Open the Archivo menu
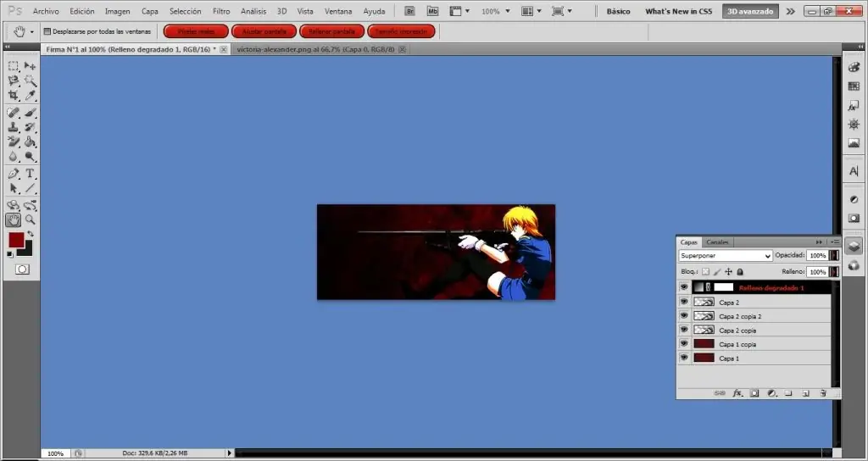The width and height of the screenshot is (868, 461). [x=46, y=11]
